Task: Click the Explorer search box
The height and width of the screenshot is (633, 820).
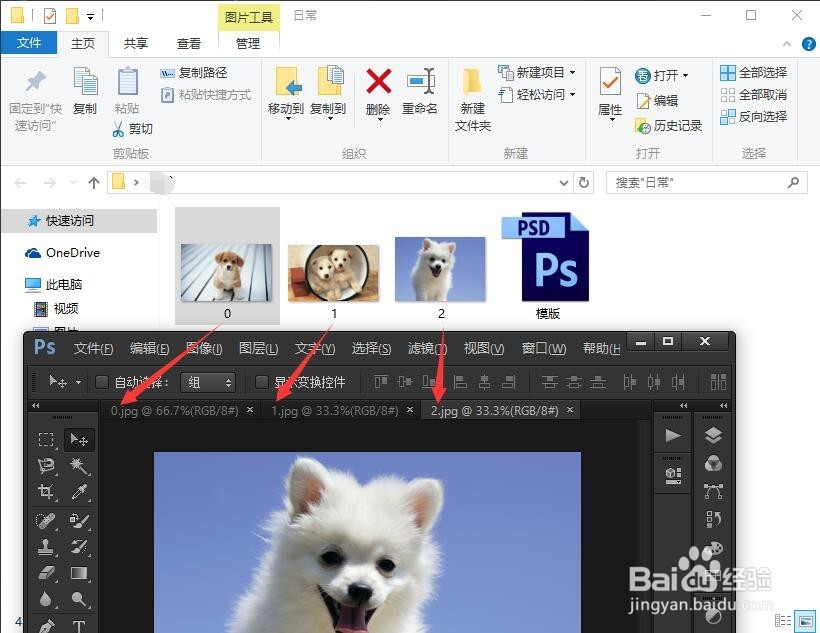Action: (x=706, y=183)
